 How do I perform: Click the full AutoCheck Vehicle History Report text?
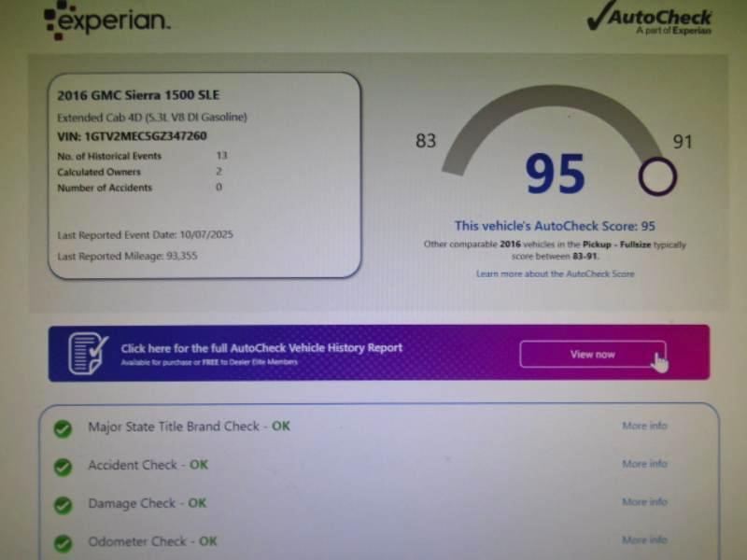click(261, 348)
